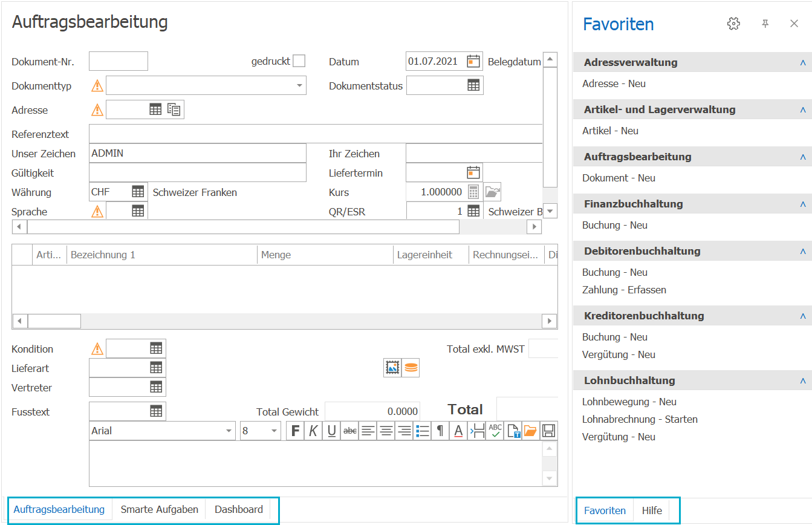Align footer text to the right
This screenshot has width=812, height=525.
point(404,431)
